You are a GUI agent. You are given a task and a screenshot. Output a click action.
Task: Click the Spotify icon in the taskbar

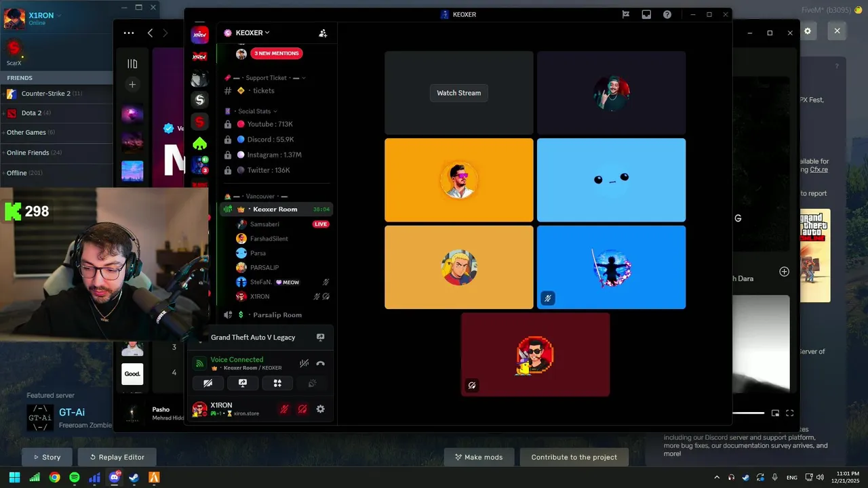(x=75, y=477)
